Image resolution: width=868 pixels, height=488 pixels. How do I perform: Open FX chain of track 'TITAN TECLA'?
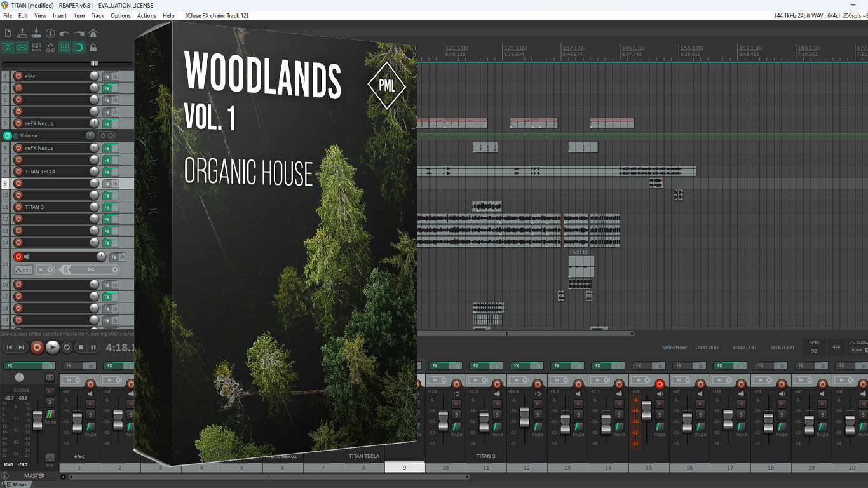[107, 172]
